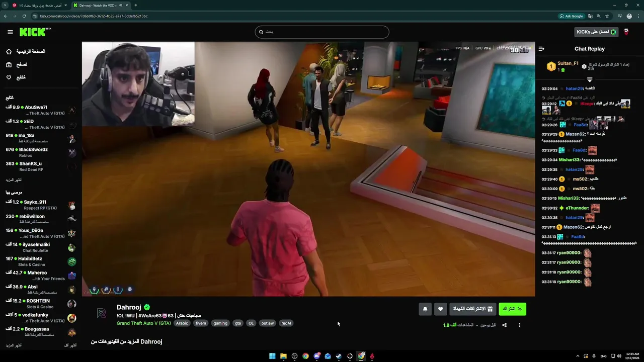644x362 pixels.
Task: Click the search field at the top
Action: (x=322, y=32)
